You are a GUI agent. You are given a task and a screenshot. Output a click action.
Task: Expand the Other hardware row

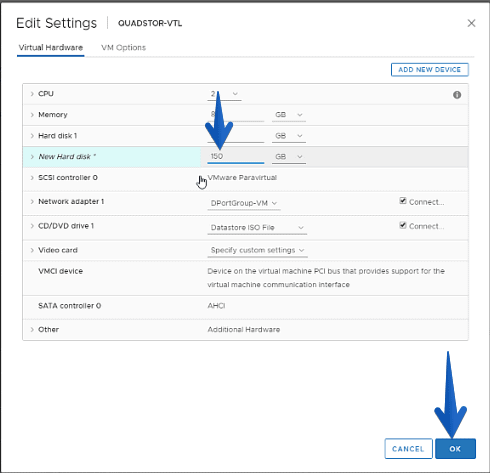(x=32, y=329)
